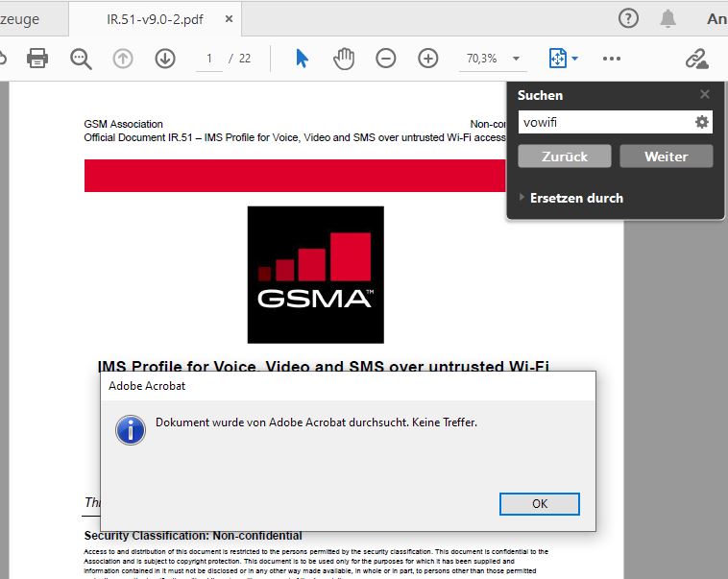Viewport: 728px width, 579px height.
Task: Click the print icon in toolbar
Action: tap(37, 59)
